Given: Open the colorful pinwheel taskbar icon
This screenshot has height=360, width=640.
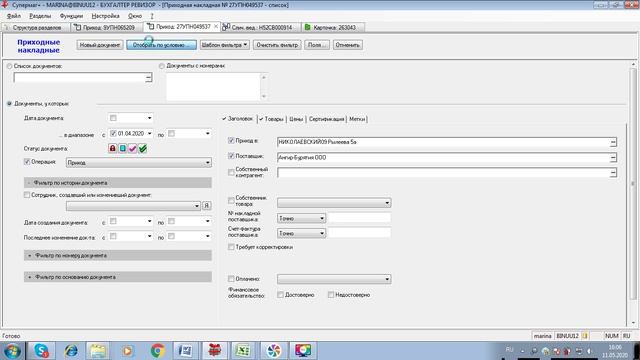Looking at the screenshot, I should coord(273,350).
